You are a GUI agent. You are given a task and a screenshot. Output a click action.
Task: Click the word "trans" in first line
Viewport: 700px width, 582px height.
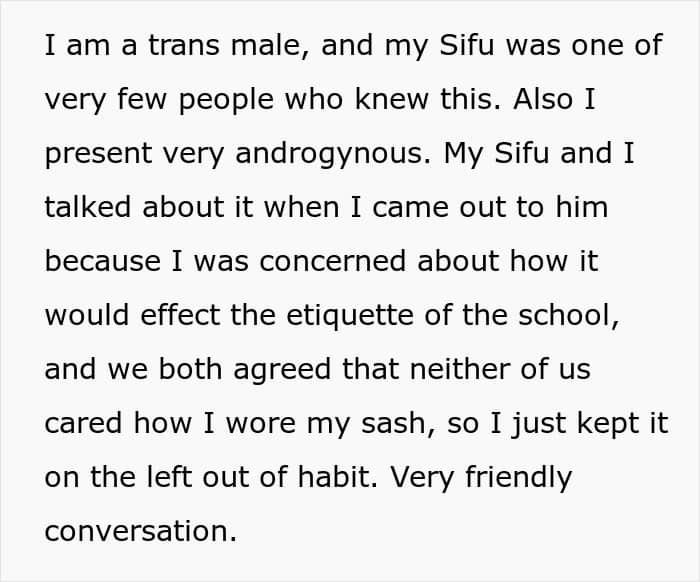[x=184, y=45]
